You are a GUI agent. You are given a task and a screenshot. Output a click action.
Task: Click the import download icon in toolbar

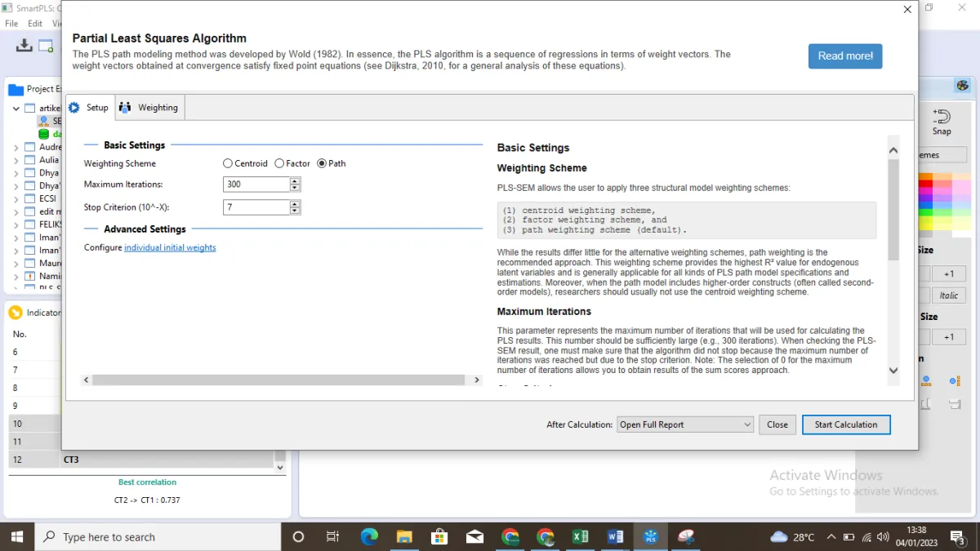(24, 45)
